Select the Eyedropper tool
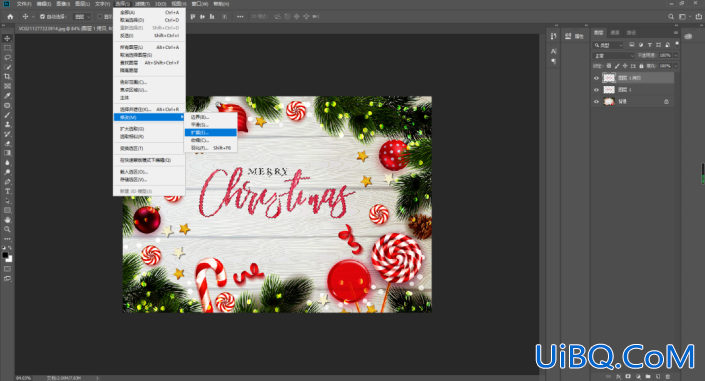Viewport: 705px width, 381px height. coord(7,96)
